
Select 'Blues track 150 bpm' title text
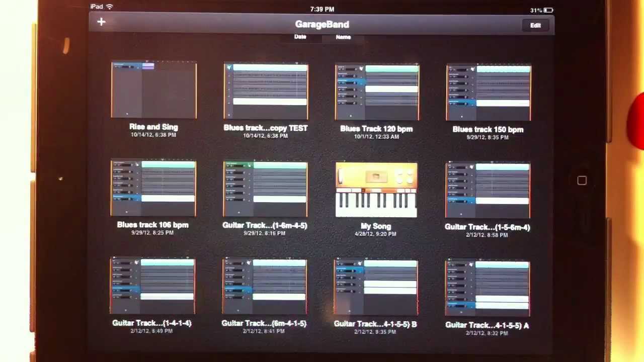click(488, 129)
